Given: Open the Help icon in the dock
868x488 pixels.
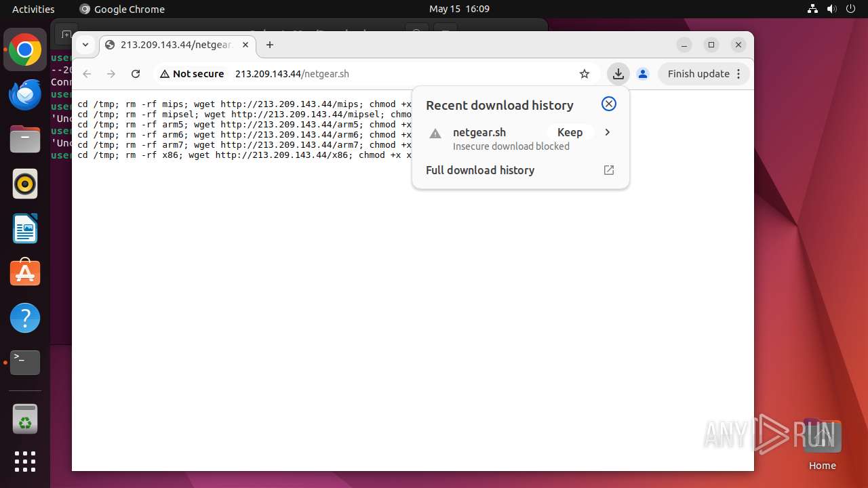Looking at the screenshot, I should point(25,318).
